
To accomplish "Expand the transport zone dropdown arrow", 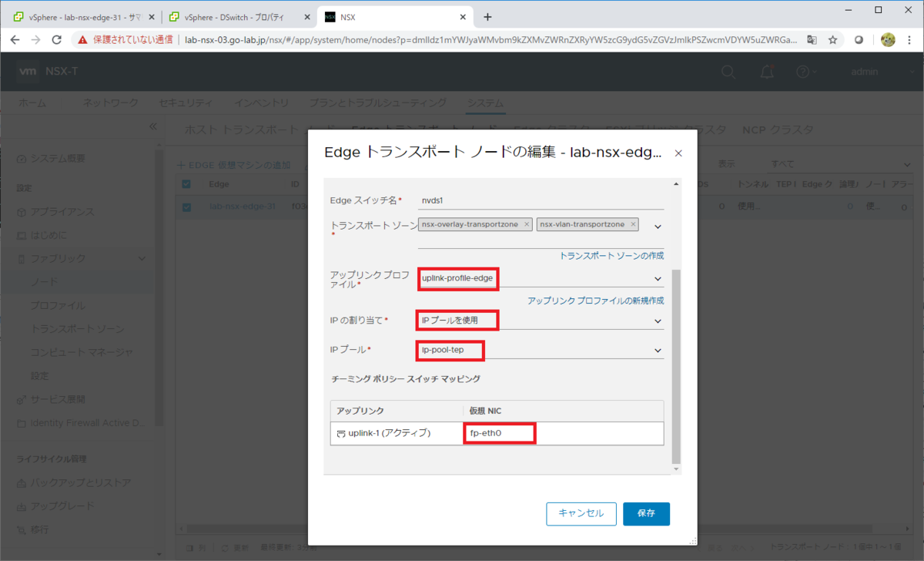I will click(658, 226).
